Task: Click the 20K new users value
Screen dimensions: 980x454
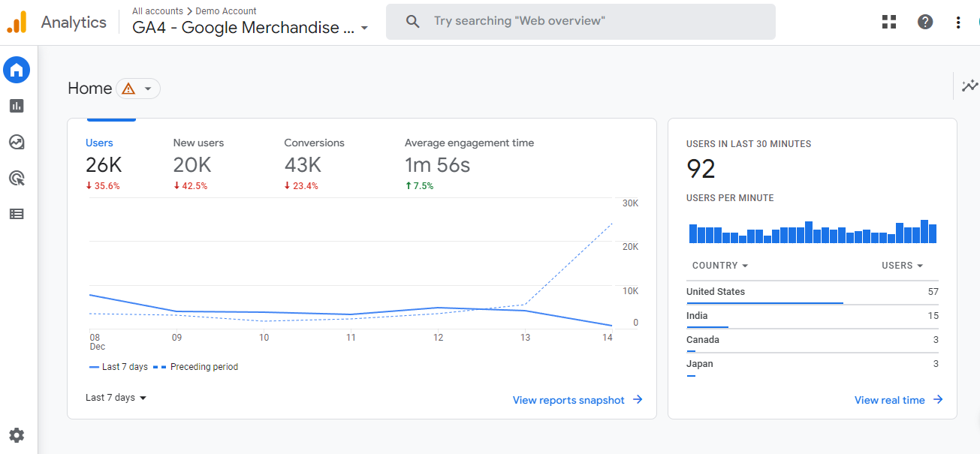Action: [192, 165]
